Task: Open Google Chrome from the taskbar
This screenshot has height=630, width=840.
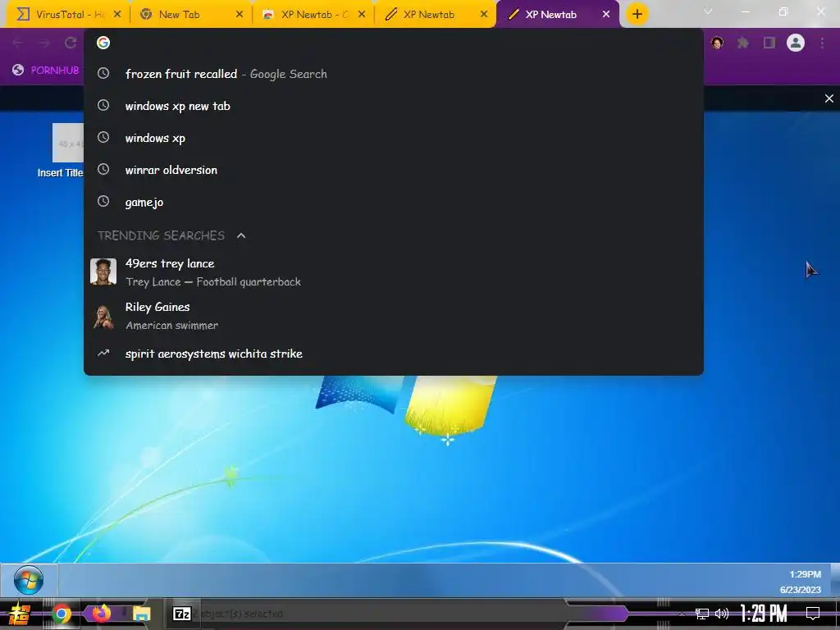Action: coord(61,614)
